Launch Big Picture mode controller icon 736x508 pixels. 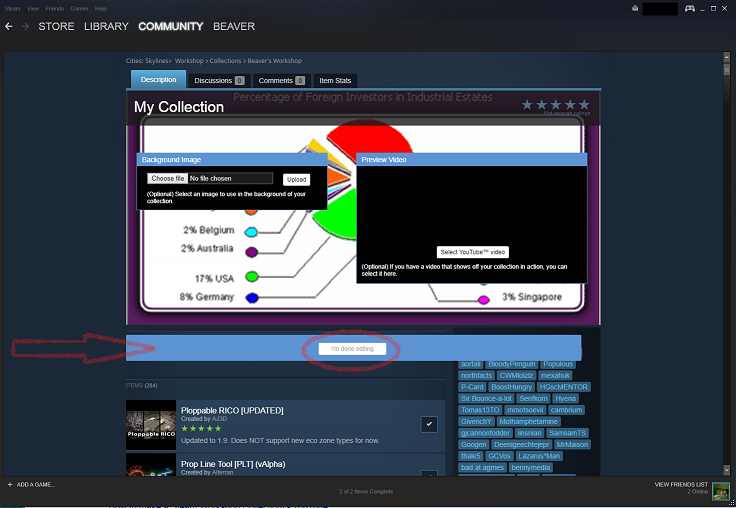click(x=690, y=8)
